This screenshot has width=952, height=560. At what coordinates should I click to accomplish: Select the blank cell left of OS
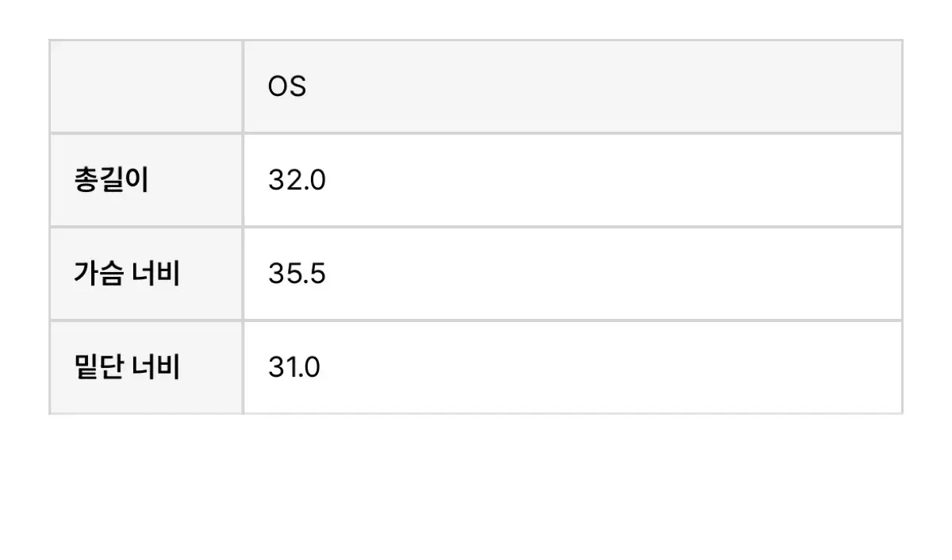146,86
